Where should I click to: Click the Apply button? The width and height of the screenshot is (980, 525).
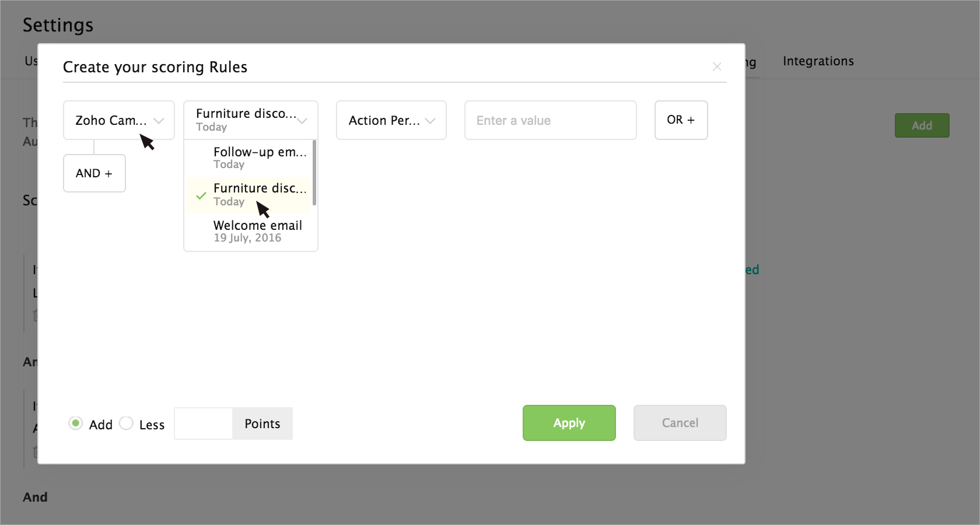coord(569,423)
